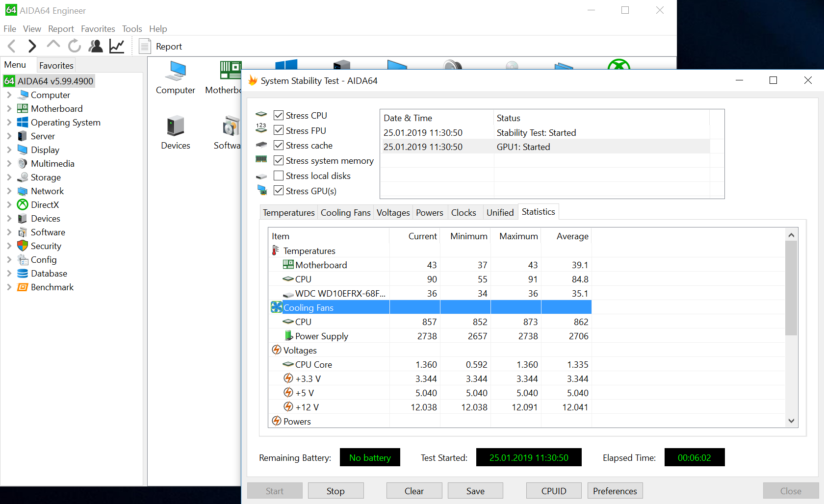The image size is (824, 504).
Task: Click the Security shield icon in tree
Action: coord(23,246)
